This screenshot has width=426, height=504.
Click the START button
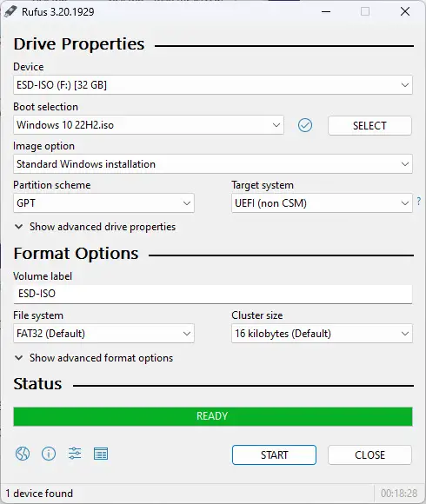(x=274, y=454)
